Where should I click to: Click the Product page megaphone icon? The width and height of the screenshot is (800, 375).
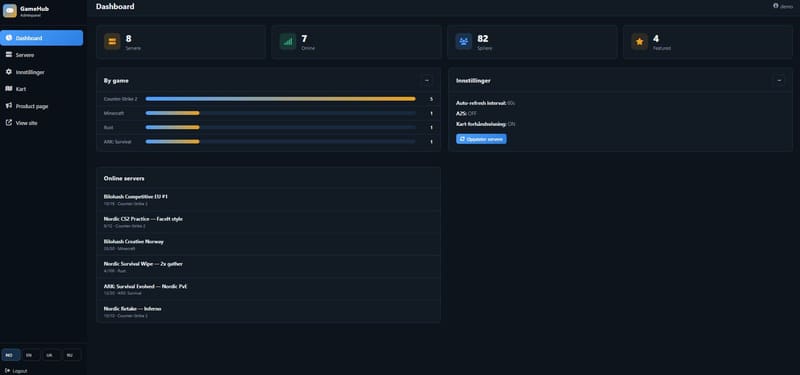tap(9, 106)
